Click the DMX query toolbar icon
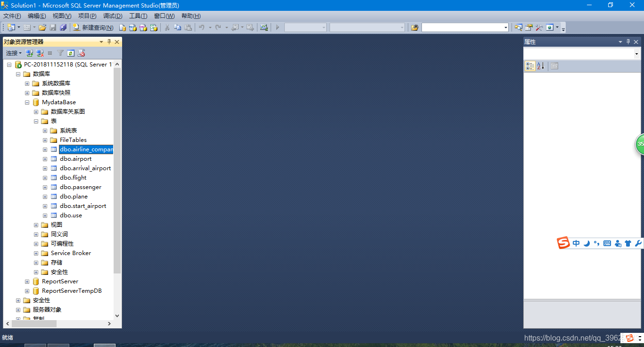Image resolution: width=644 pixels, height=347 pixels. click(143, 27)
